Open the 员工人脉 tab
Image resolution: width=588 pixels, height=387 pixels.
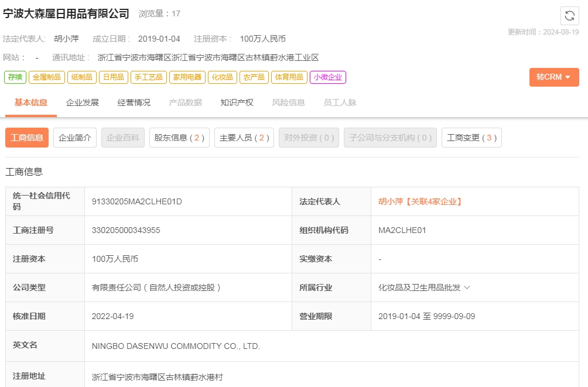coord(340,102)
